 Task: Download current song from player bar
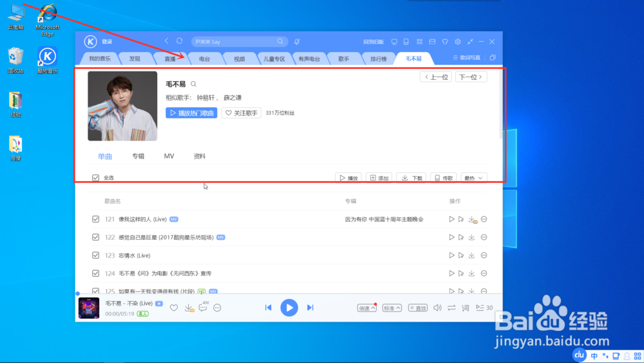point(189,308)
